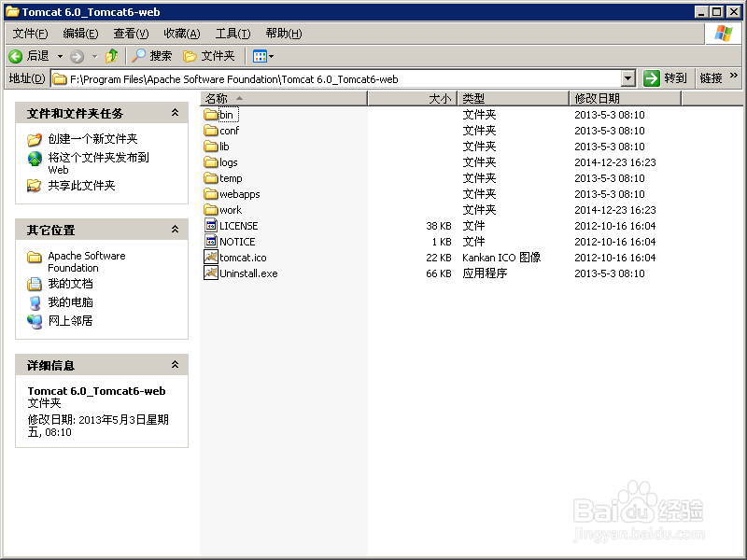
Task: Sort by the 名称 column header
Action: tap(284, 98)
